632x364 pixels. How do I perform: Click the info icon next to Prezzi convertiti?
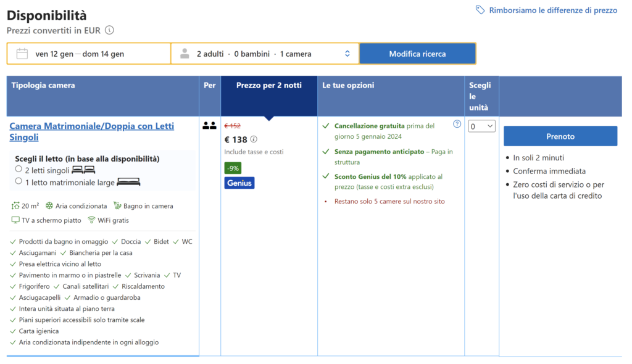coord(109,30)
